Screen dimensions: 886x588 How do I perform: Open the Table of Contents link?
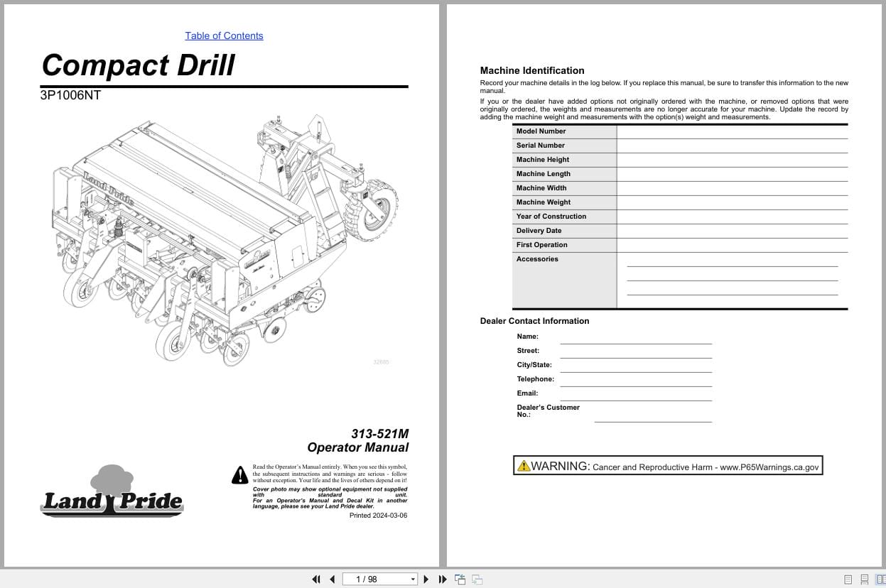(x=224, y=36)
